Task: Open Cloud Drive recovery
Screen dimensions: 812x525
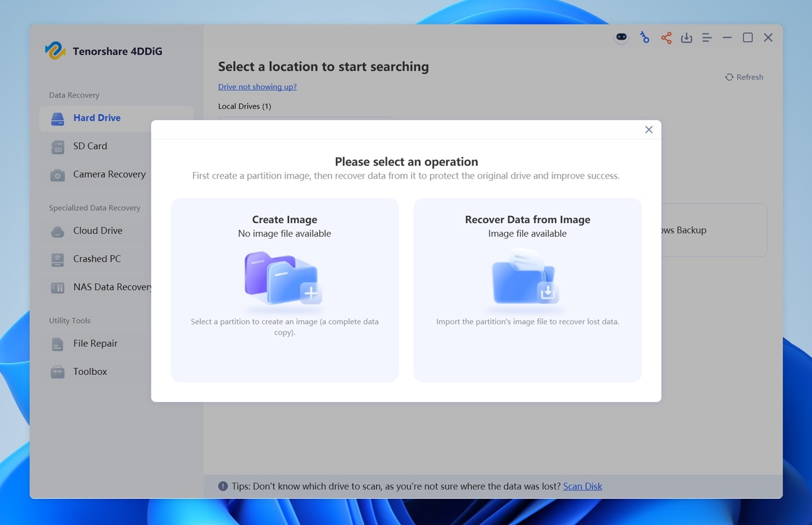Action: pyautogui.click(x=97, y=231)
